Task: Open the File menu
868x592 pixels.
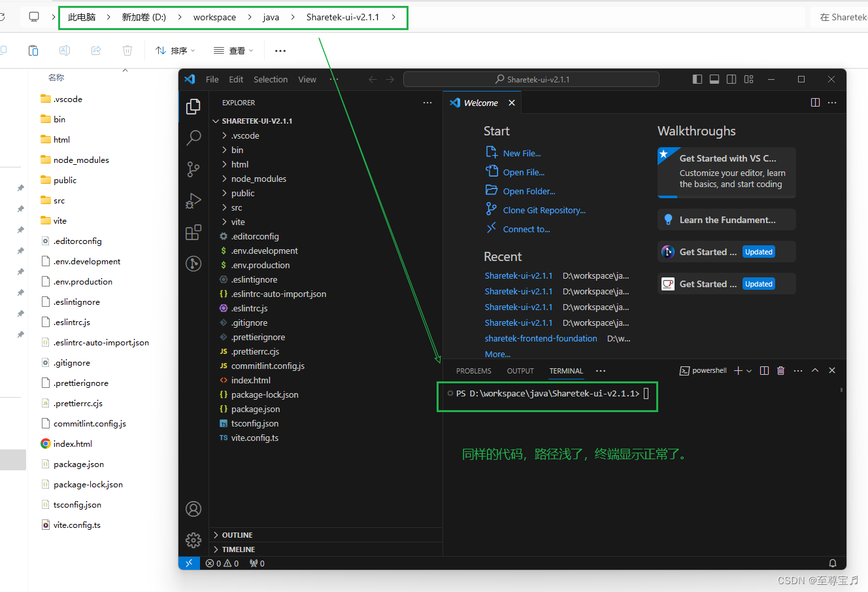Action: [x=212, y=79]
